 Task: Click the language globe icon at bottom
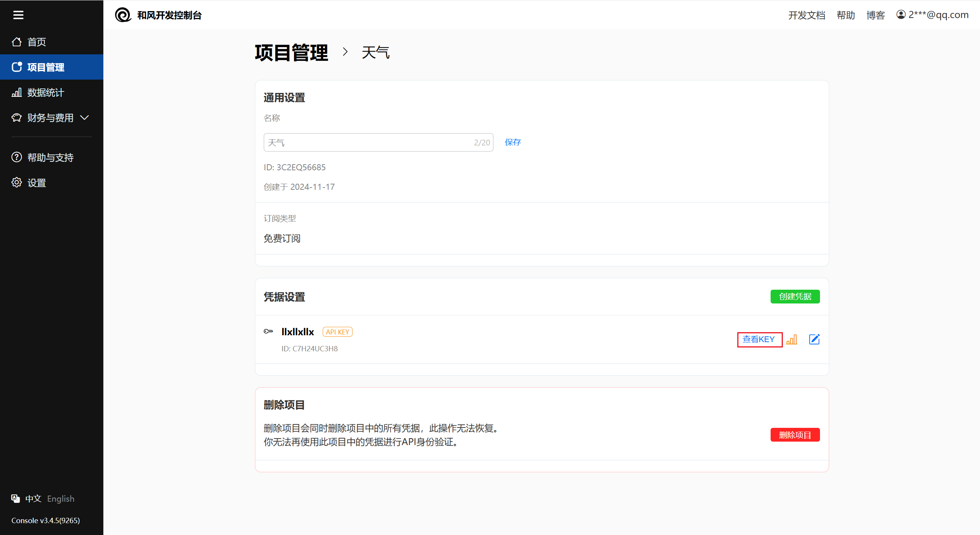[15, 498]
